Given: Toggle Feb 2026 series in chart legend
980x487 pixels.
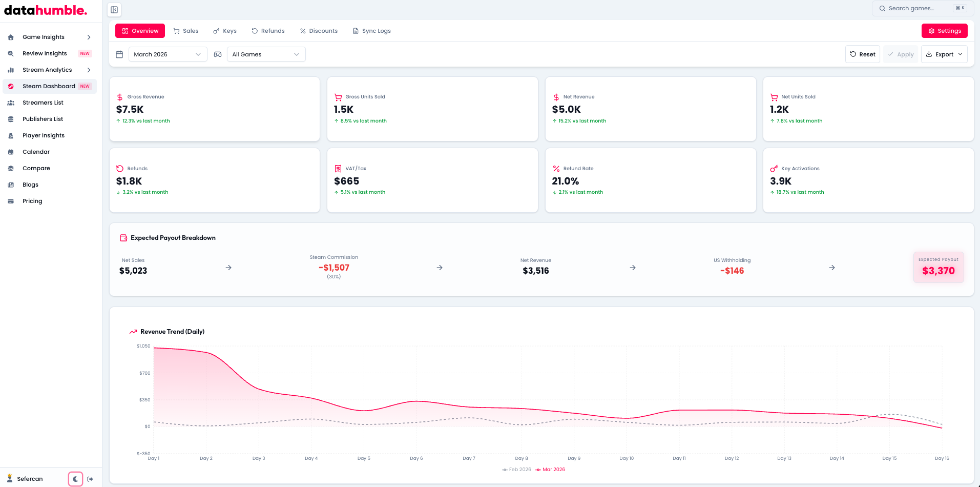Looking at the screenshot, I should click(x=516, y=470).
